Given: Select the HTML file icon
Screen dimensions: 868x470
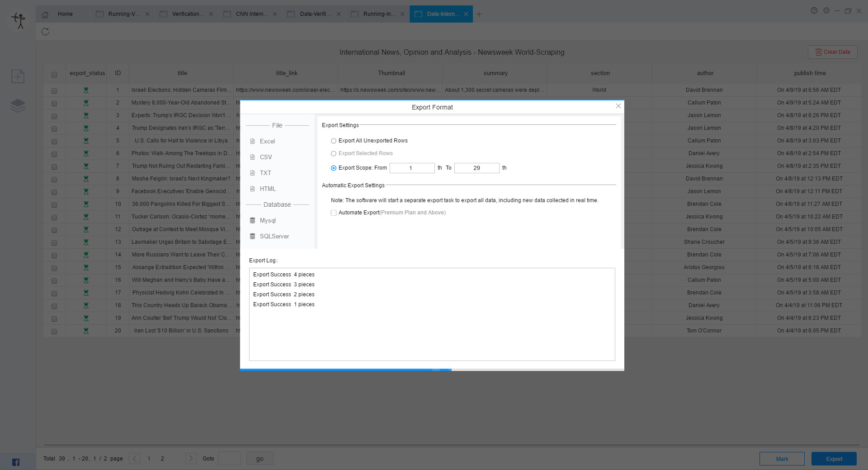Looking at the screenshot, I should [x=253, y=189].
